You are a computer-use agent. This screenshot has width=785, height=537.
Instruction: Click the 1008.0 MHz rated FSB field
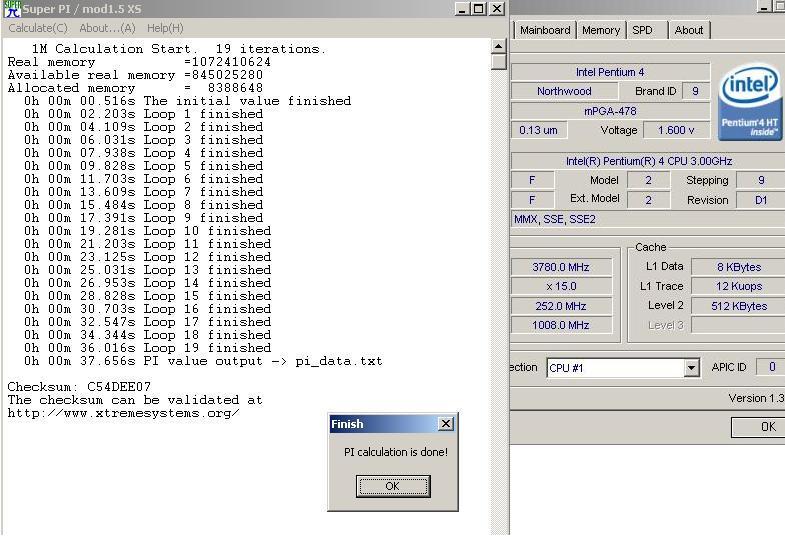click(561, 325)
